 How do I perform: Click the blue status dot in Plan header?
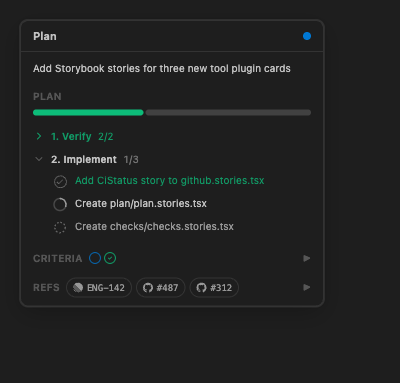[307, 36]
